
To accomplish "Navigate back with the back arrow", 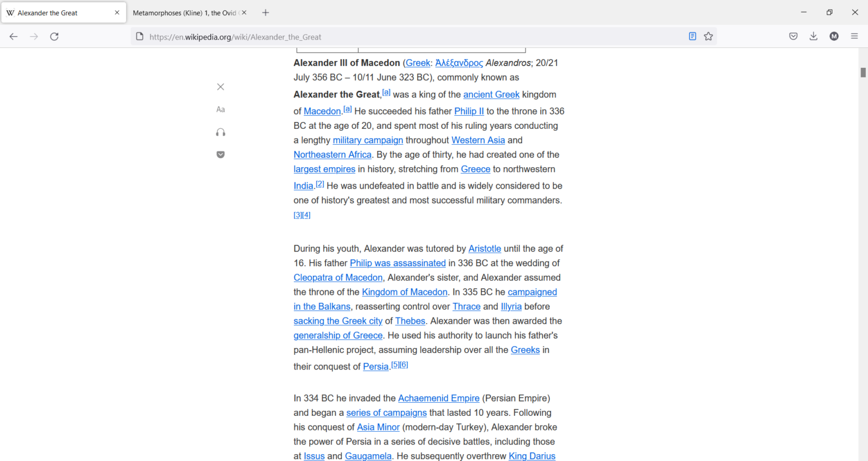I will tap(14, 36).
